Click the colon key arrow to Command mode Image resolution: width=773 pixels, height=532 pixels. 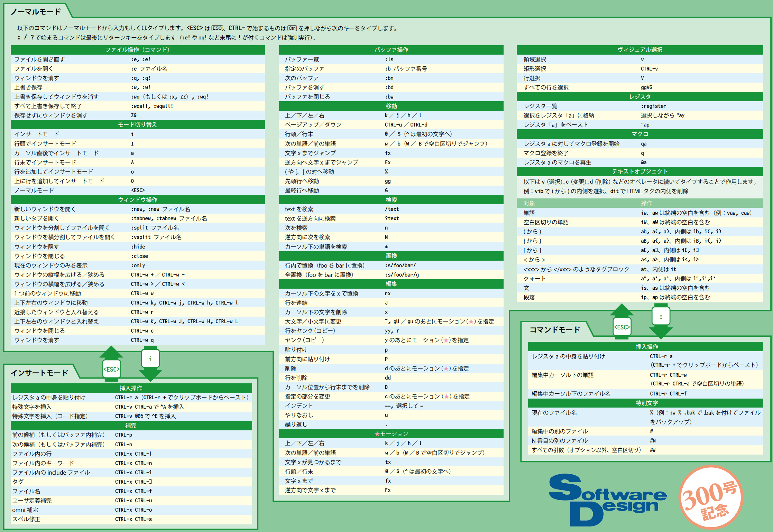661,317
